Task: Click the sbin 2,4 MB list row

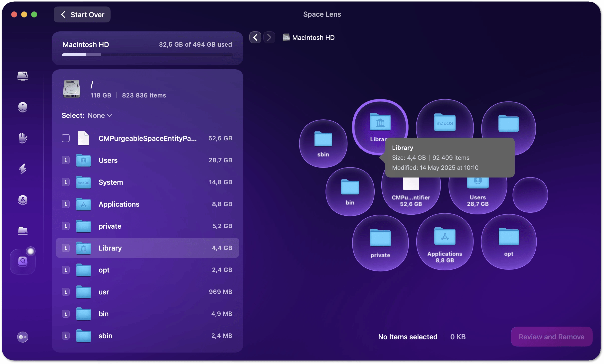Action: [147, 336]
